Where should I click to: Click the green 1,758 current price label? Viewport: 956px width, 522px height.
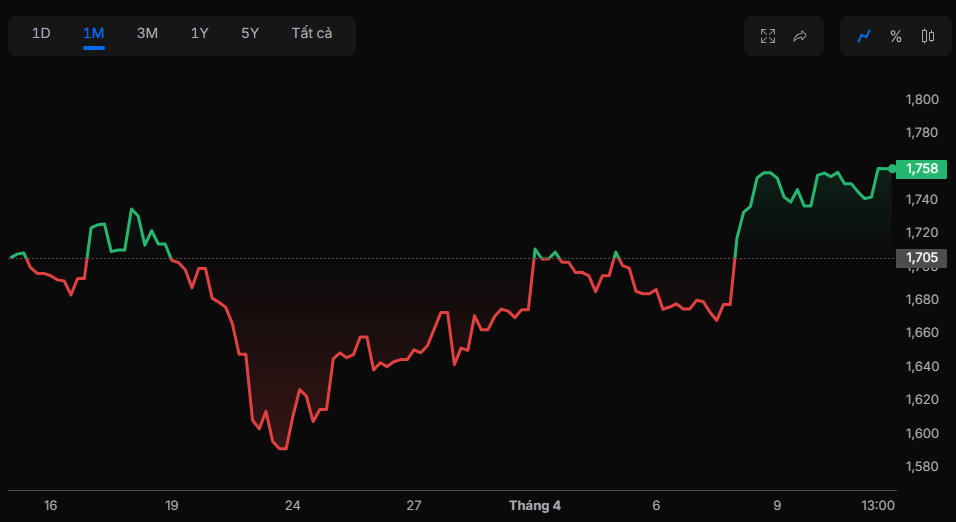(x=921, y=168)
